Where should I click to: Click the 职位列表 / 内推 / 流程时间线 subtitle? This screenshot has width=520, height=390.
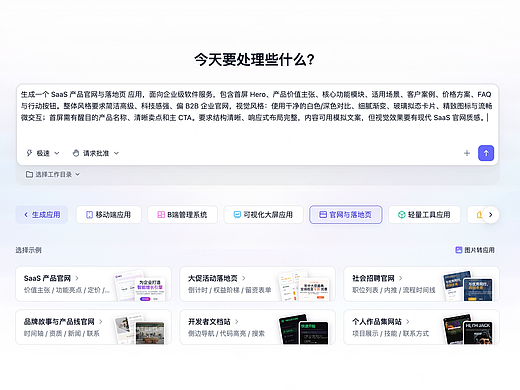pyautogui.click(x=394, y=290)
